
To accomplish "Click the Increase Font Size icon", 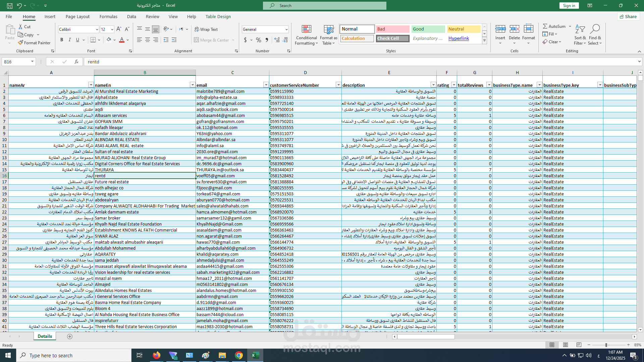I will [x=119, y=29].
